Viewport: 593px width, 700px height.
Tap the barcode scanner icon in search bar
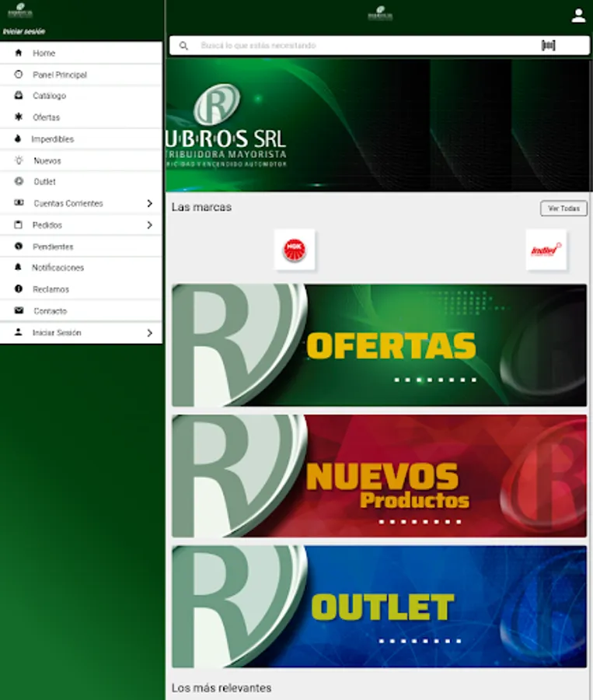click(x=548, y=45)
